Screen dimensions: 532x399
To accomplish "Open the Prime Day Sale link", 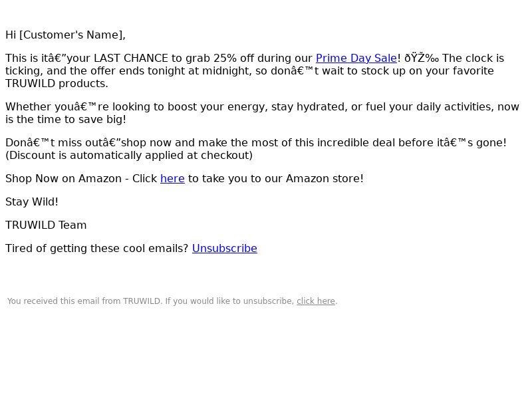I will [356, 59].
